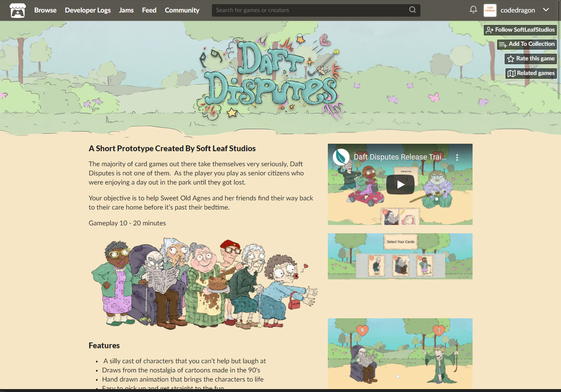This screenshot has width=561, height=392.
Task: Expand the account dropdown chevron
Action: tap(546, 10)
